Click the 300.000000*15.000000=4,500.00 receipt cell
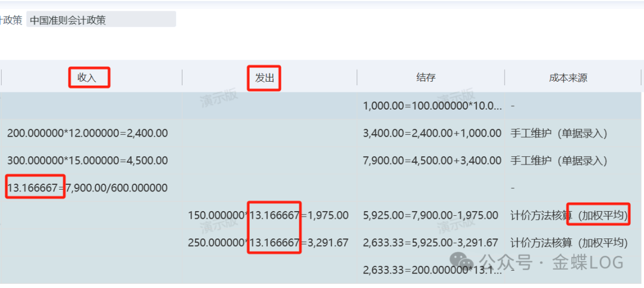Screen dimensions: 644x288 pos(87,160)
